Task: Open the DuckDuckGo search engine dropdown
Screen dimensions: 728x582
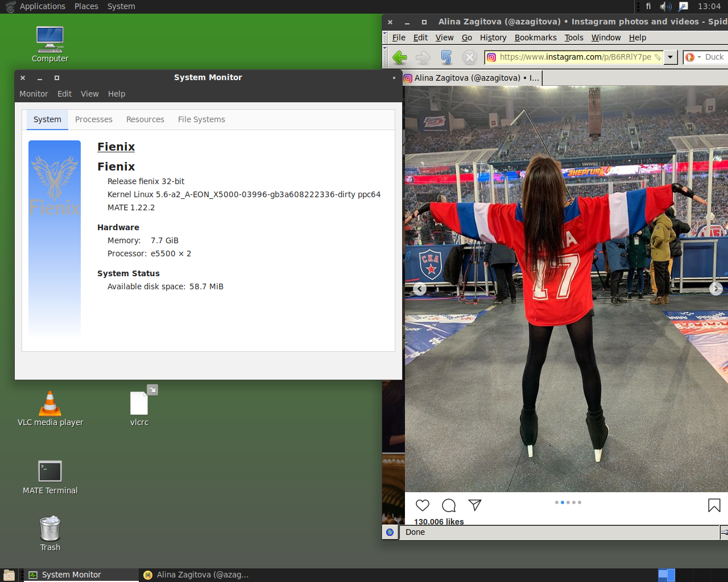Action: pyautogui.click(x=693, y=57)
